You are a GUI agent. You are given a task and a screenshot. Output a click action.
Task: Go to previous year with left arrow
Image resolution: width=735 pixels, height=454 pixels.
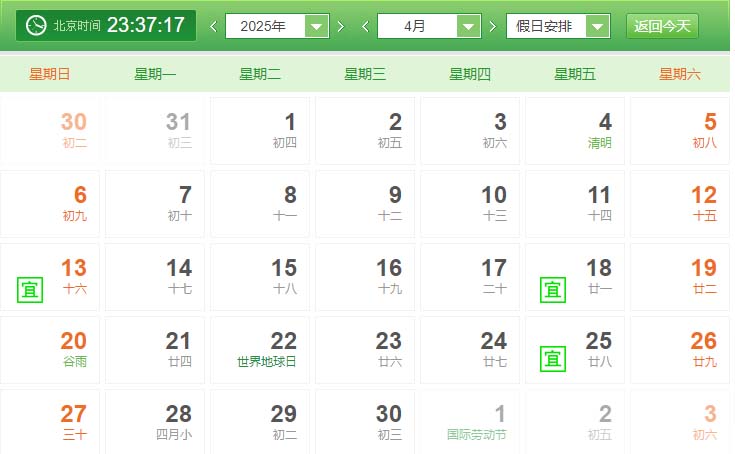pyautogui.click(x=213, y=26)
